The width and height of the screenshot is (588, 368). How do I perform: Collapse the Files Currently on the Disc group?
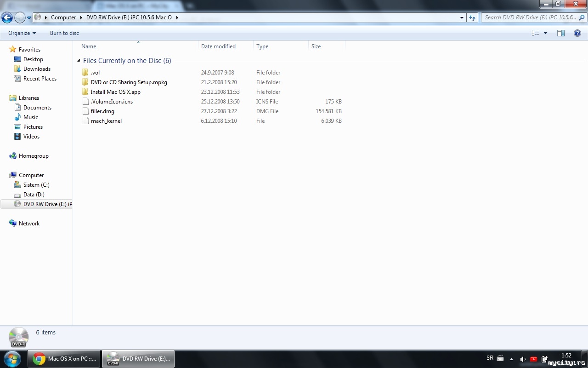coord(79,61)
